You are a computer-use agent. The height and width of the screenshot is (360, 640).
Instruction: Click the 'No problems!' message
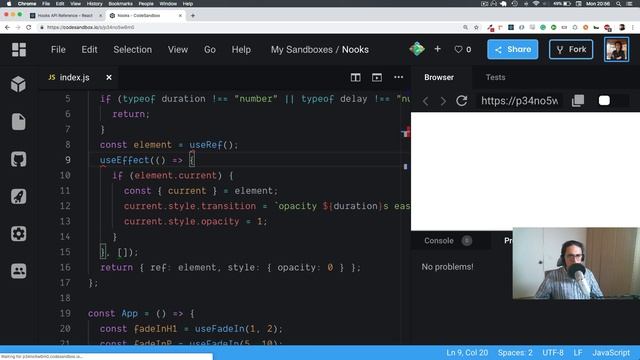point(447,267)
